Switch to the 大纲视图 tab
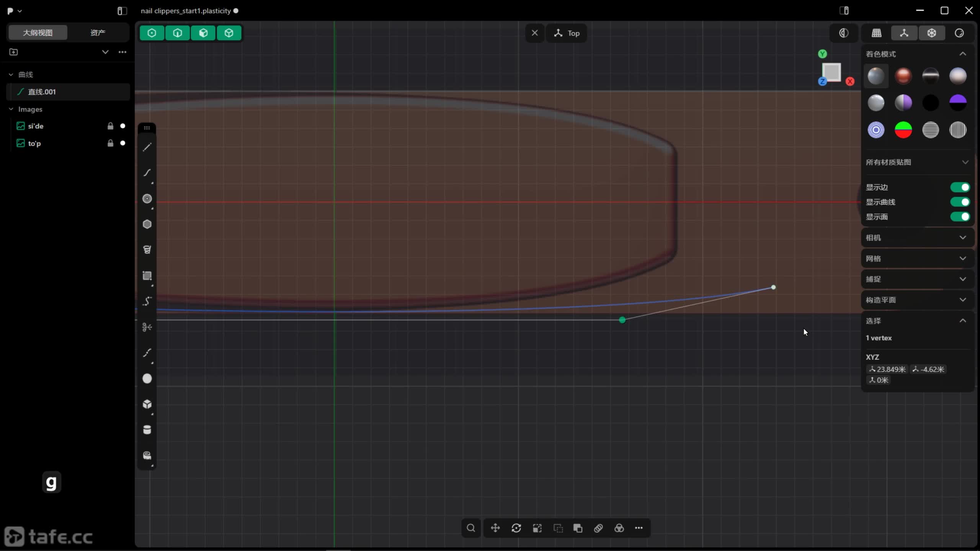 point(38,33)
